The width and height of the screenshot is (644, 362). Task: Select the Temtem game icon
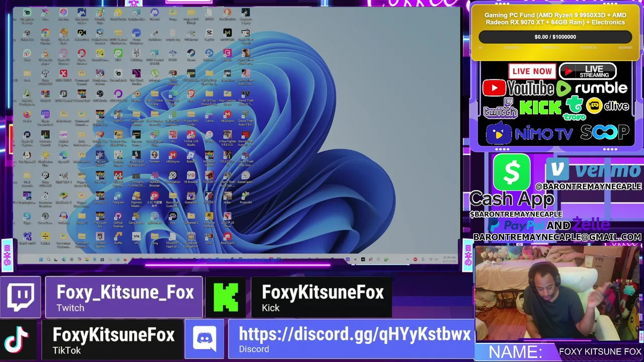point(154,155)
